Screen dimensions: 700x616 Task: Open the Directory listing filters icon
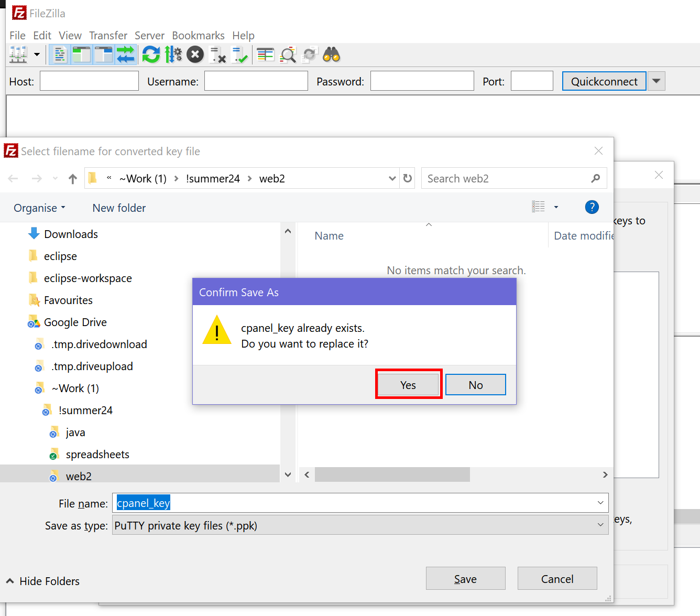point(266,55)
